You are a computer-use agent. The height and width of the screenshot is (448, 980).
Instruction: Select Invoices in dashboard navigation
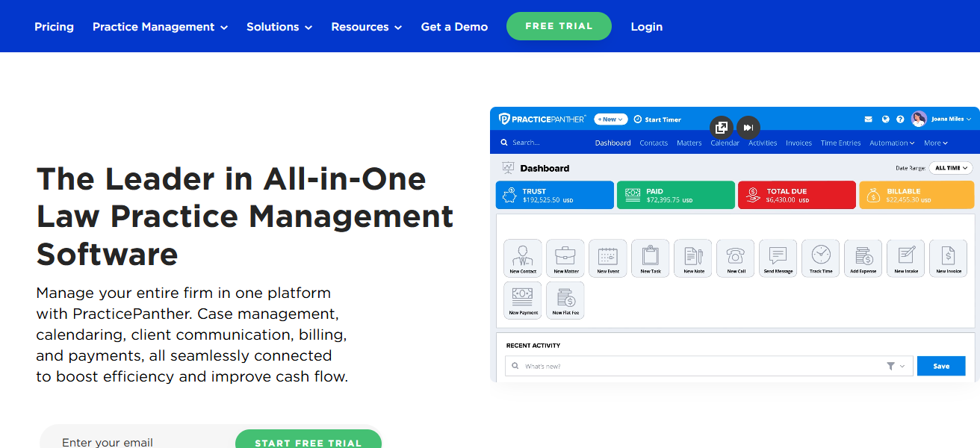pyautogui.click(x=798, y=143)
